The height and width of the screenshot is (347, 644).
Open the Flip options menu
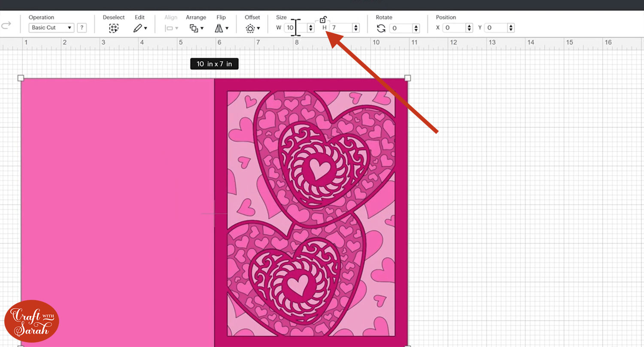(x=221, y=28)
